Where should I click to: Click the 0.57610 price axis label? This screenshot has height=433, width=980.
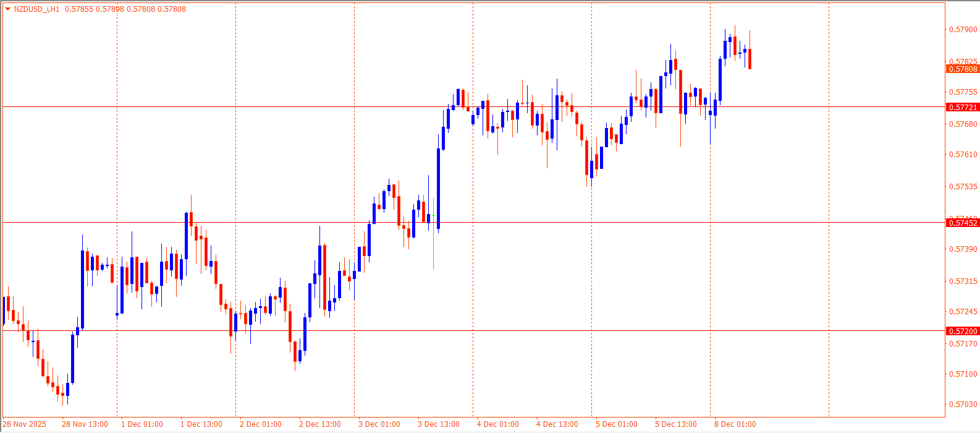coord(963,155)
